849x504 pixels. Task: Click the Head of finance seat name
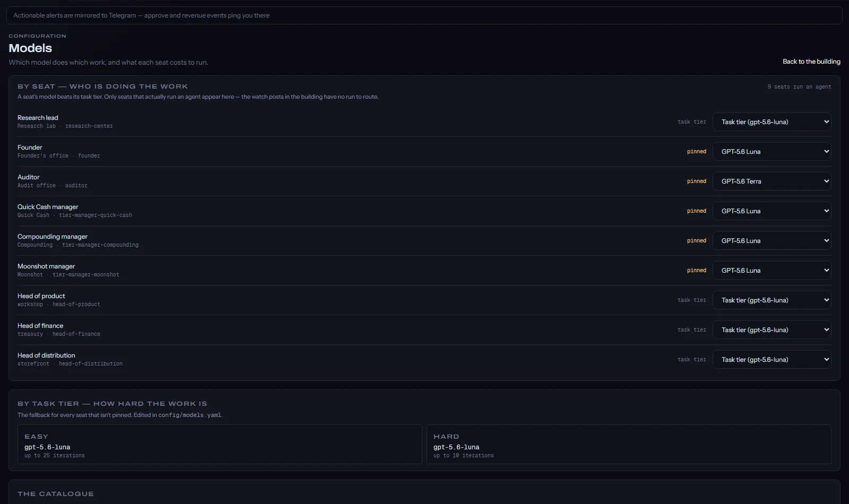click(x=40, y=326)
